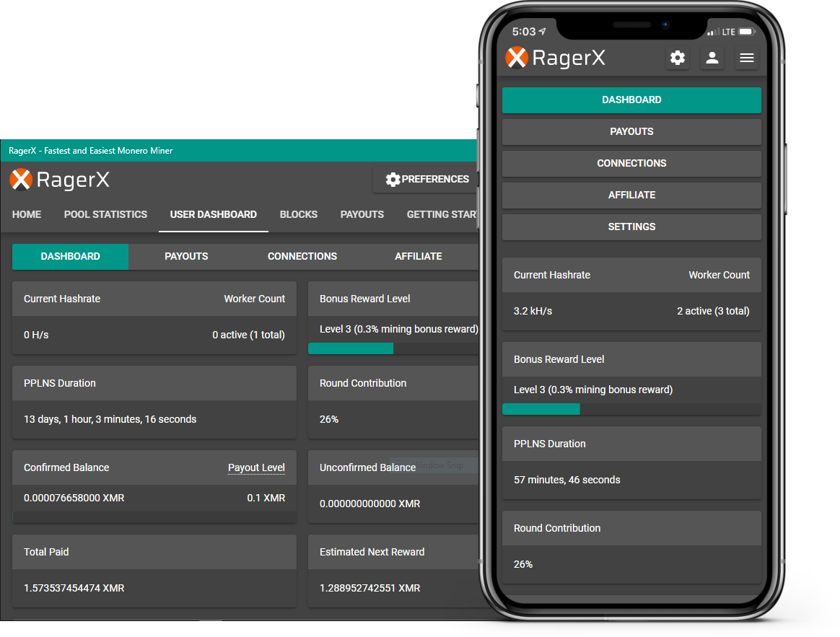Open BLOCKS in desktop navigation
The width and height of the screenshot is (840, 637).
click(298, 214)
